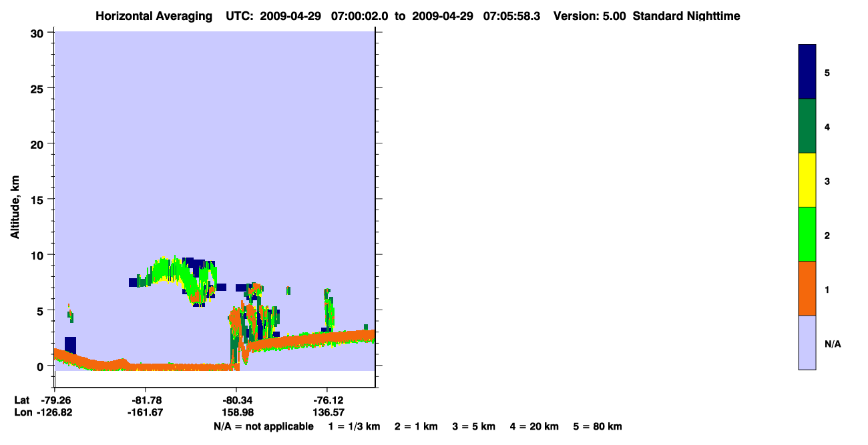868x445 pixels.
Task: Click the 20 tick label on altitude axis
Action: click(39, 143)
